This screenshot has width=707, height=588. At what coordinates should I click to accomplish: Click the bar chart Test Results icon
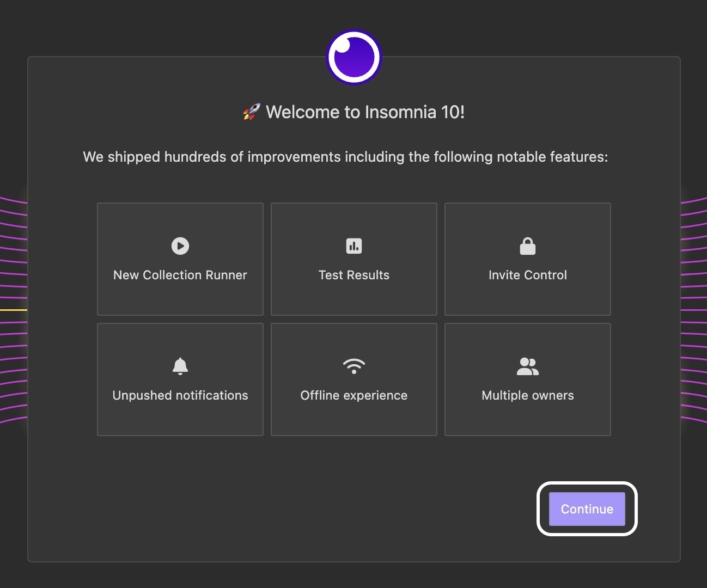pyautogui.click(x=354, y=246)
